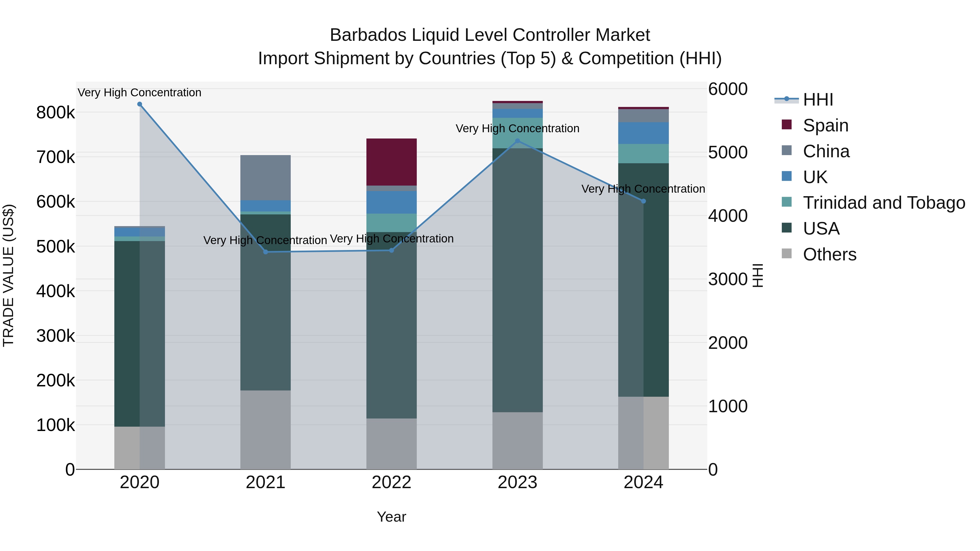Toggle China series in legend
This screenshot has width=980, height=551.
coord(815,151)
